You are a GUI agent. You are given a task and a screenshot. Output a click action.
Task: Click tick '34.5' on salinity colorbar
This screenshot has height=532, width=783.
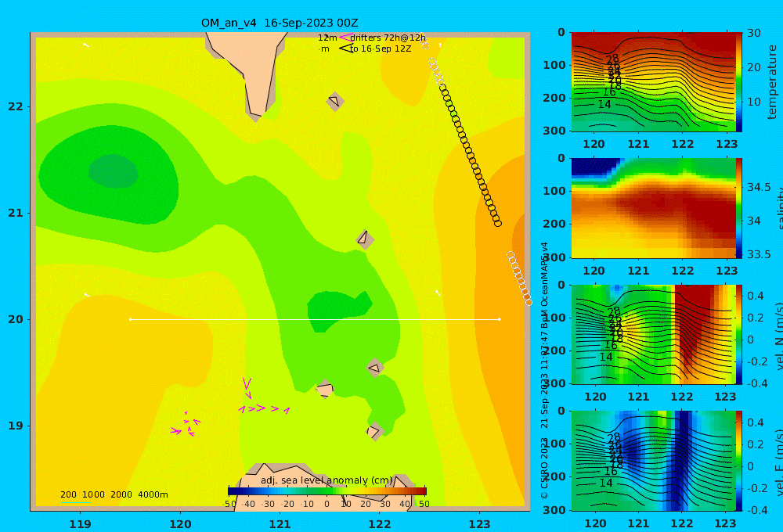tap(759, 188)
